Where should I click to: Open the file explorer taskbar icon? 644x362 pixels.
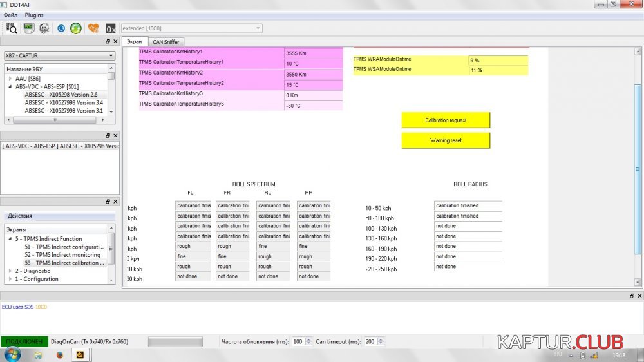(38, 355)
